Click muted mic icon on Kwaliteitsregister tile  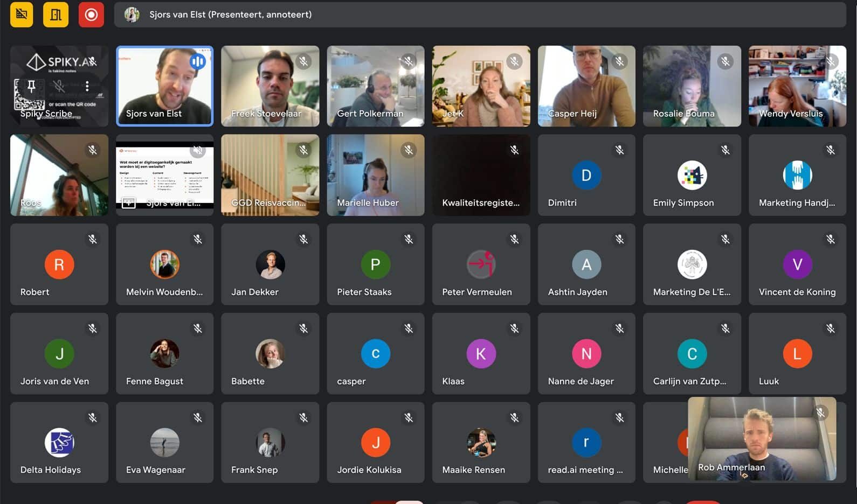pos(515,150)
